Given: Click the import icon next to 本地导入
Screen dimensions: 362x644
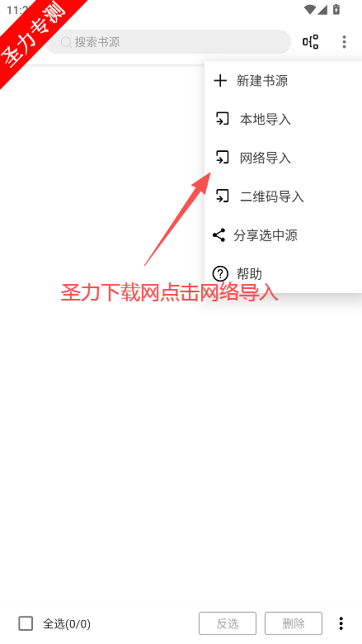Looking at the screenshot, I should pos(222,119).
